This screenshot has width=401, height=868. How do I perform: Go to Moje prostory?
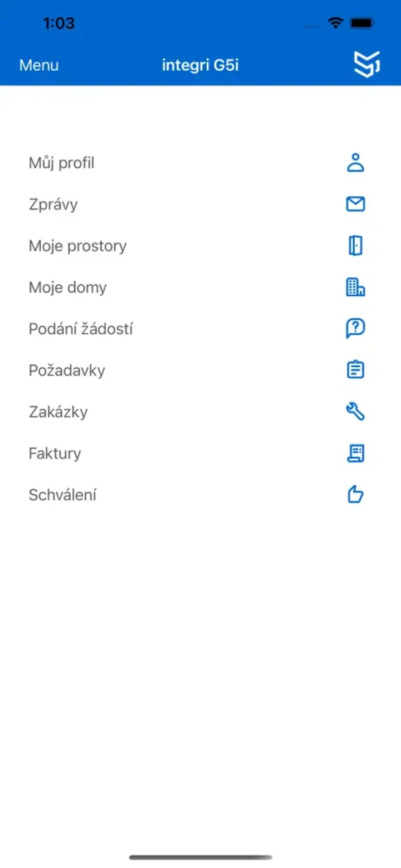(78, 246)
